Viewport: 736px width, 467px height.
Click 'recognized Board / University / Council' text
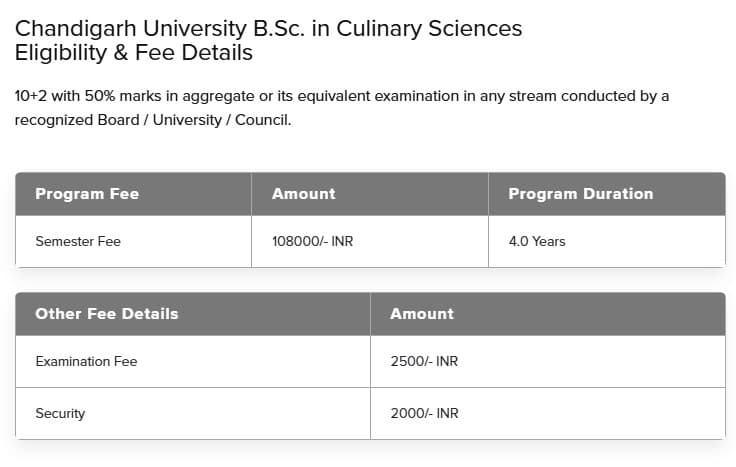click(x=152, y=120)
